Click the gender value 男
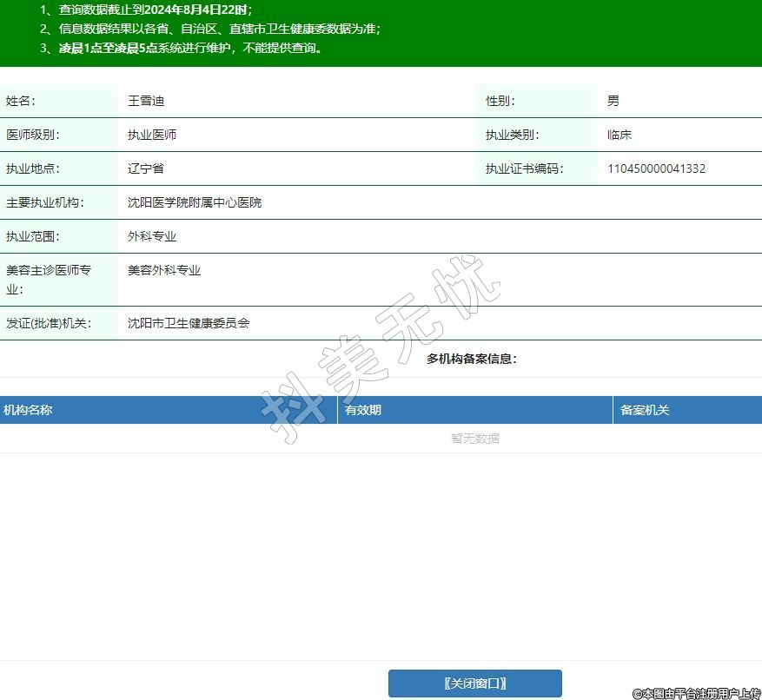762x700 pixels. 613,101
